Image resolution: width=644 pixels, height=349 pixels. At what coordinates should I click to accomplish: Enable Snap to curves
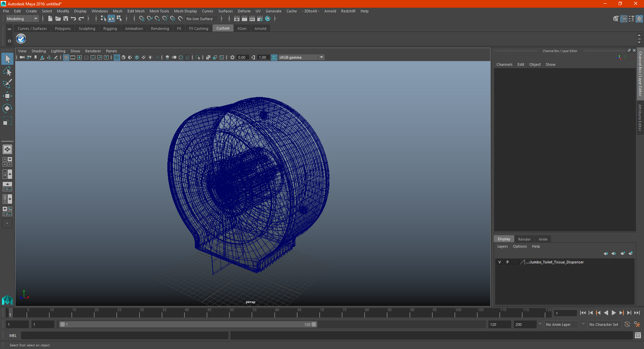tap(150, 19)
